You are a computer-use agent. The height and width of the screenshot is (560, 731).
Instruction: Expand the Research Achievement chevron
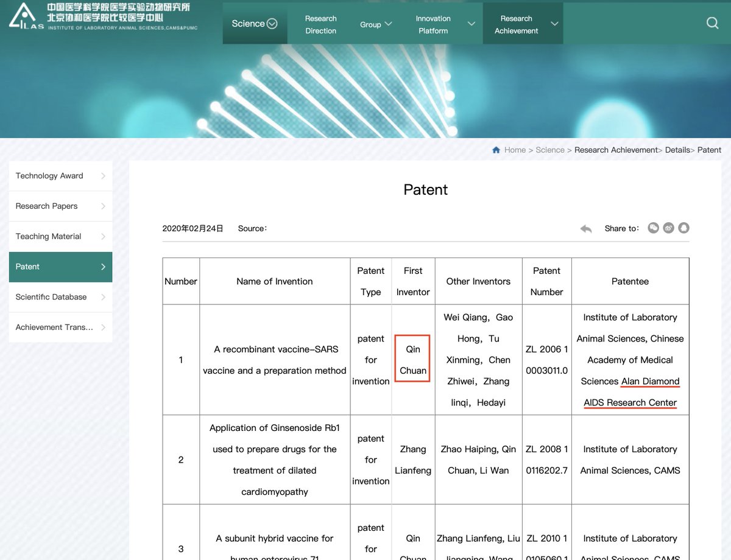[554, 24]
